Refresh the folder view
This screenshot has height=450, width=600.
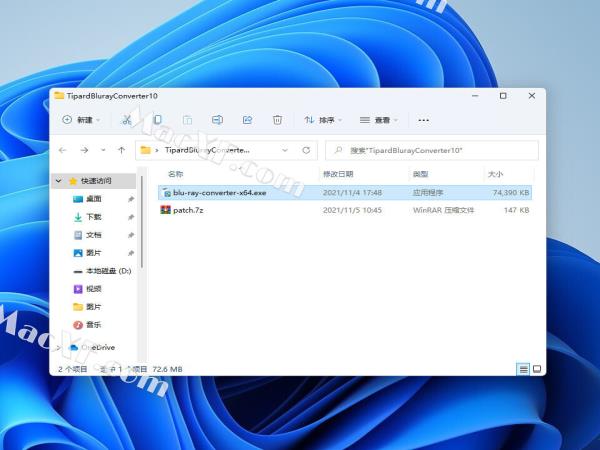pyautogui.click(x=306, y=150)
